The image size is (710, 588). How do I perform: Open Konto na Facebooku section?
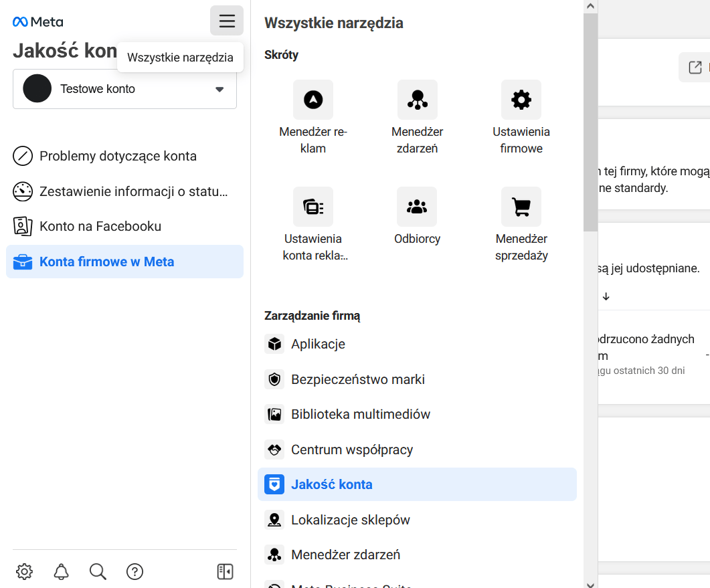(x=100, y=226)
